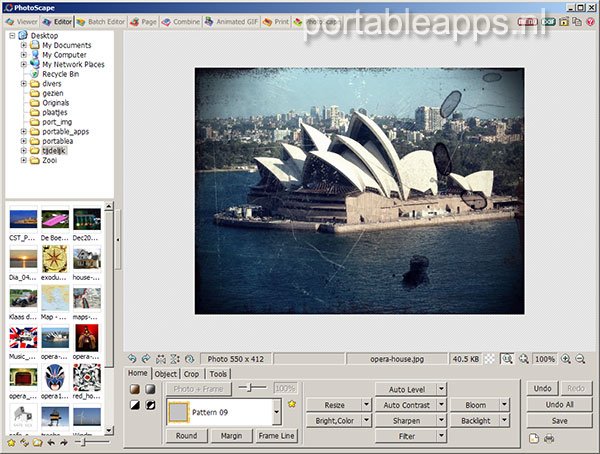
Task: Click the print icon below Save
Action: 549,439
